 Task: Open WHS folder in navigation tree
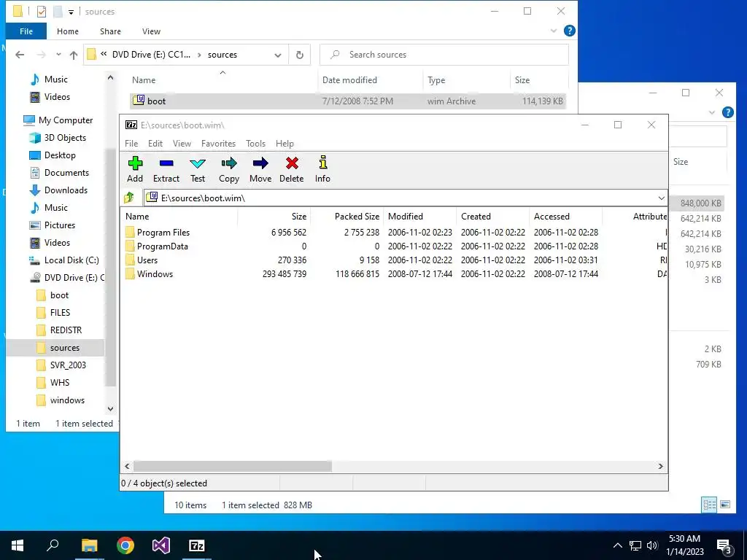(53, 383)
